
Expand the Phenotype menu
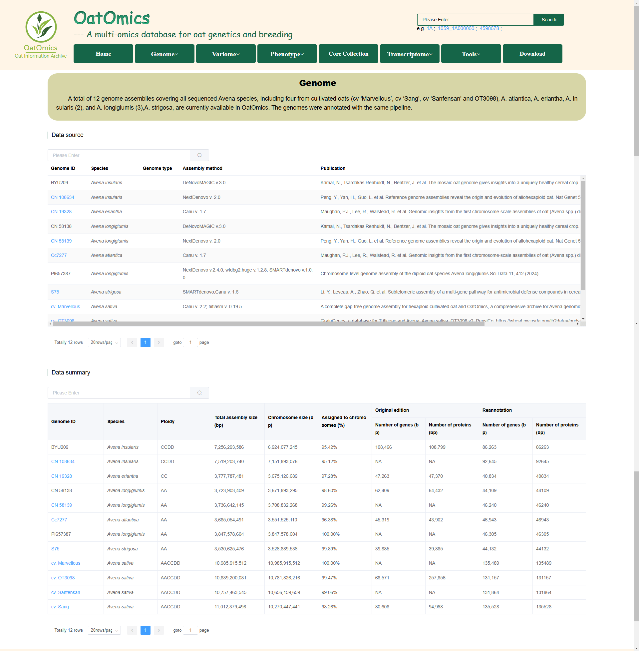coord(287,54)
